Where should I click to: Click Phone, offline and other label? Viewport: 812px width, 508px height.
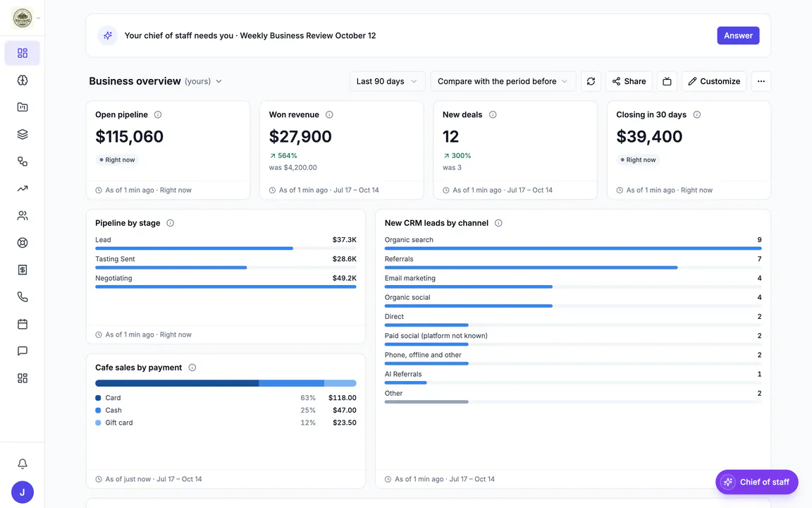(423, 355)
